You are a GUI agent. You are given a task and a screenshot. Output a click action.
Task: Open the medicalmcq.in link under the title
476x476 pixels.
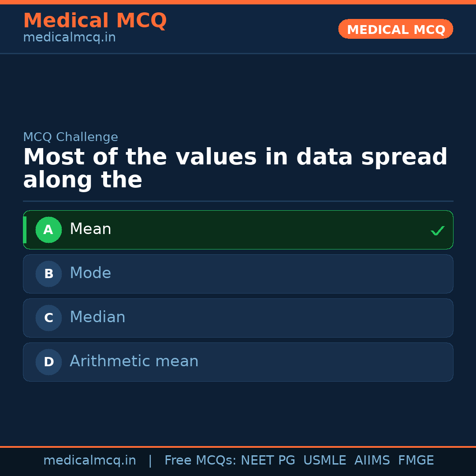tap(69, 37)
